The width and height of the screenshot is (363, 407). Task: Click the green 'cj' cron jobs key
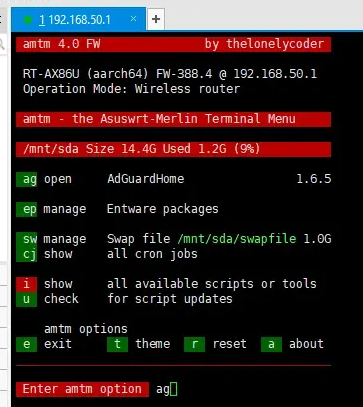[x=27, y=254]
